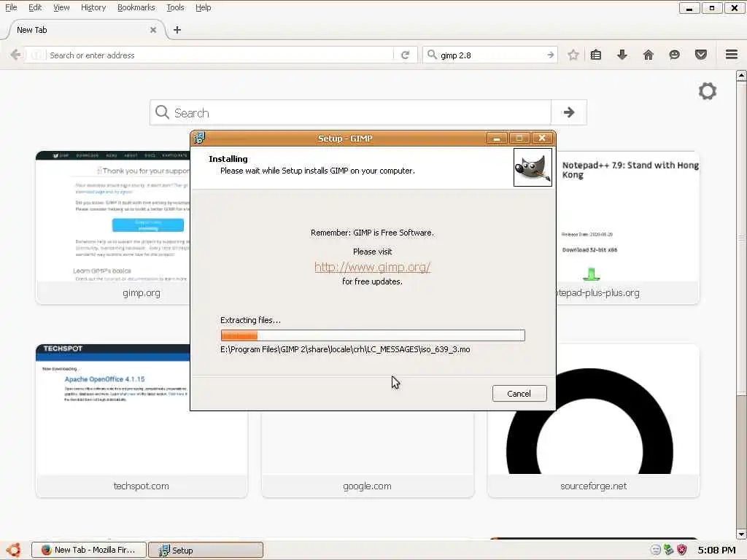The height and width of the screenshot is (560, 747).
Task: Click the new tab page Search box
Action: [351, 112]
